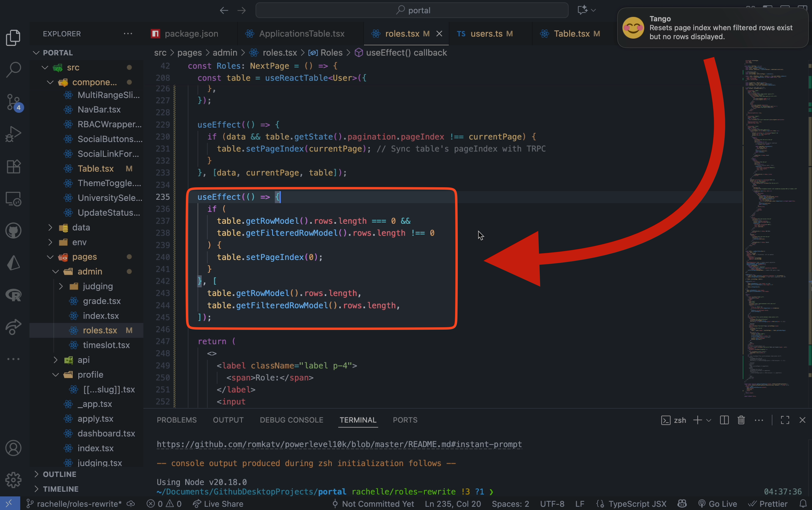Viewport: 812px width, 510px height.
Task: Open the Source Control view icon
Action: [x=14, y=102]
